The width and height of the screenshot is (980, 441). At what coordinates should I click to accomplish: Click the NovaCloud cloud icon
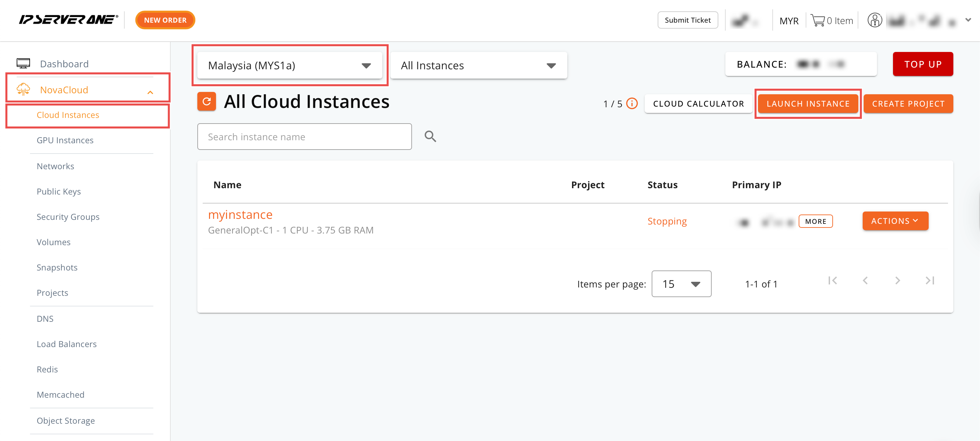(23, 89)
